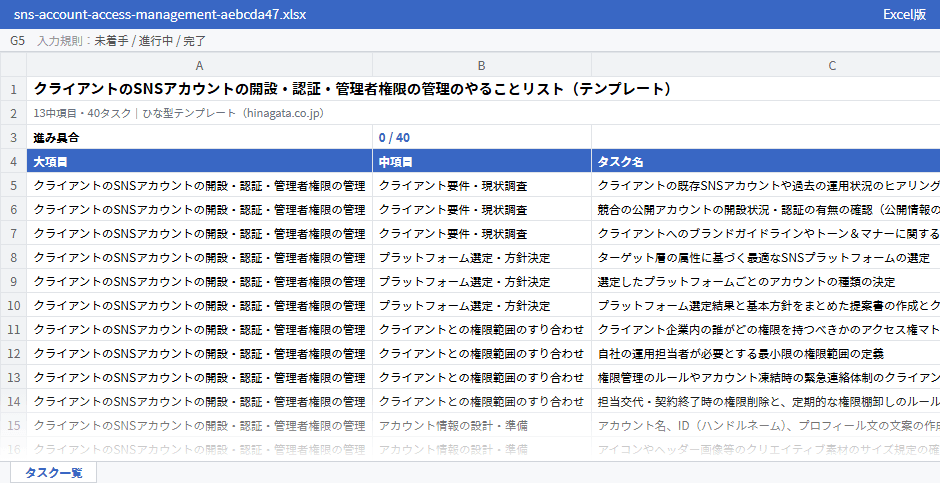Viewport: 940px width, 483px height.
Task: Click クライアント要件・現状調査 in row 7
Action: [481, 233]
